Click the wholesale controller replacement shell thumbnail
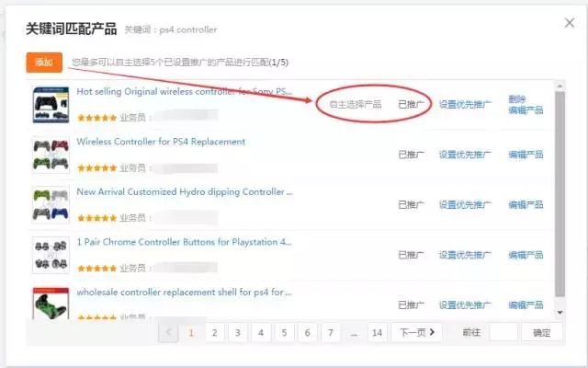Image resolution: width=588 pixels, height=368 pixels. coord(51,305)
